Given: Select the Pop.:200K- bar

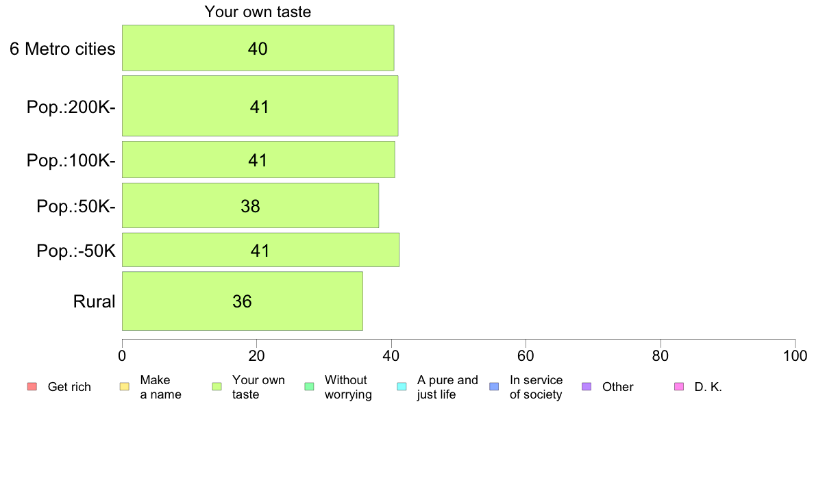Looking at the screenshot, I should click(260, 106).
